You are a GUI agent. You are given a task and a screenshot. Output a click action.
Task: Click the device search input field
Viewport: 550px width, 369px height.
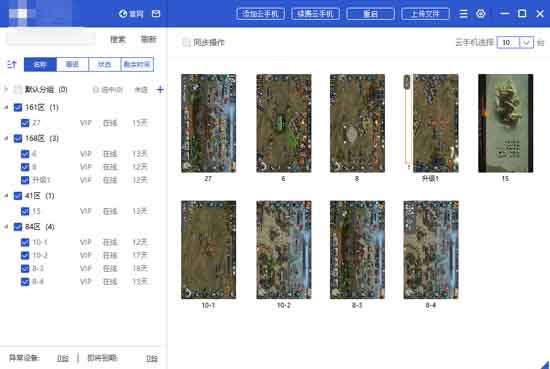point(51,39)
